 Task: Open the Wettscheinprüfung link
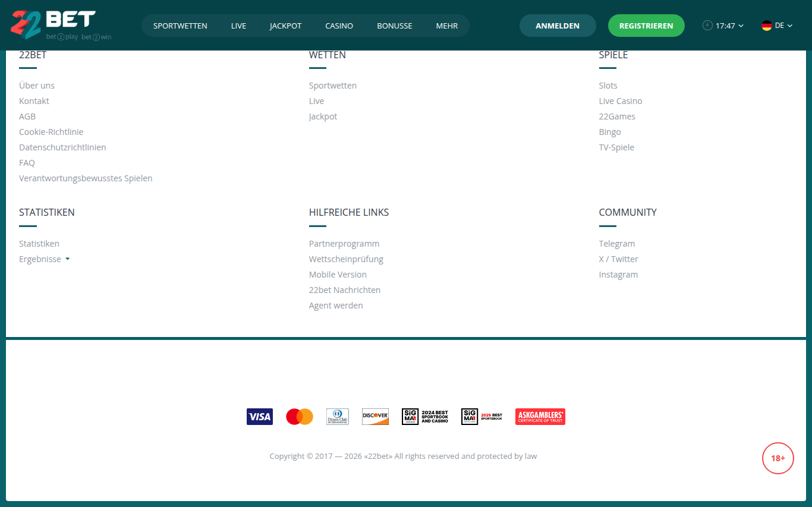pos(346,259)
